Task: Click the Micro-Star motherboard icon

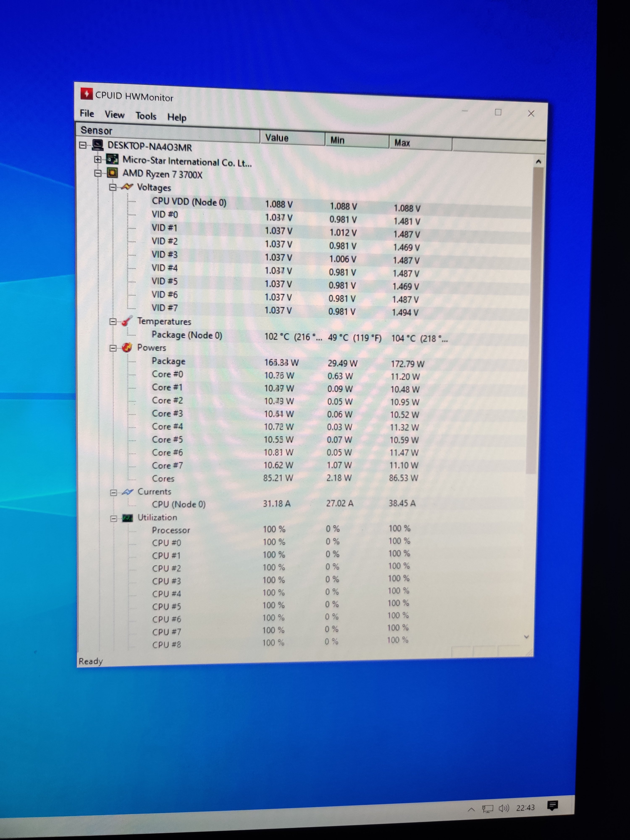Action: [112, 159]
